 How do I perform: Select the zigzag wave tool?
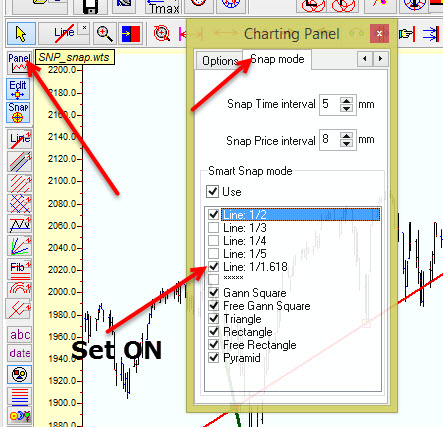[x=20, y=224]
